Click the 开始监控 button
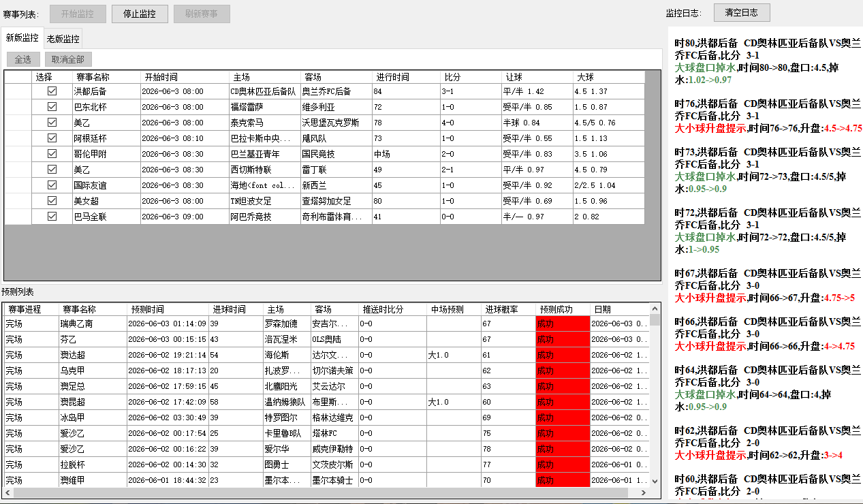The height and width of the screenshot is (504, 863). tap(78, 14)
